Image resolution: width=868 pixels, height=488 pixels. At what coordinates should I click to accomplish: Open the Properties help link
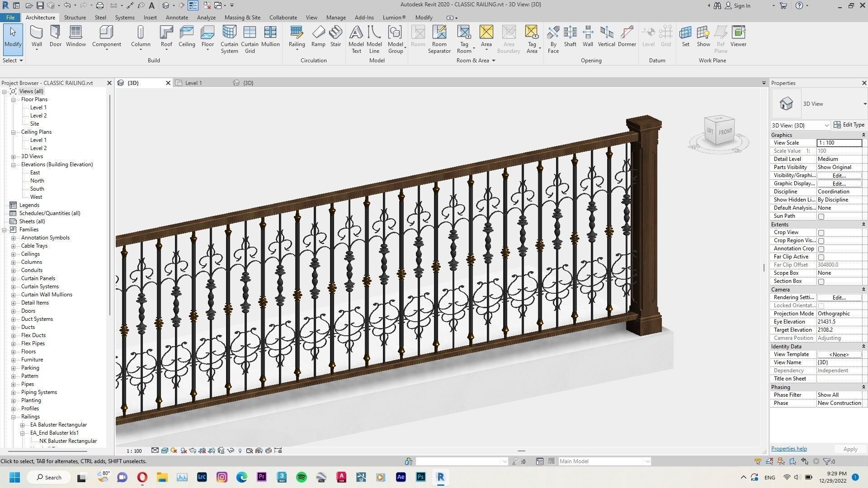788,449
